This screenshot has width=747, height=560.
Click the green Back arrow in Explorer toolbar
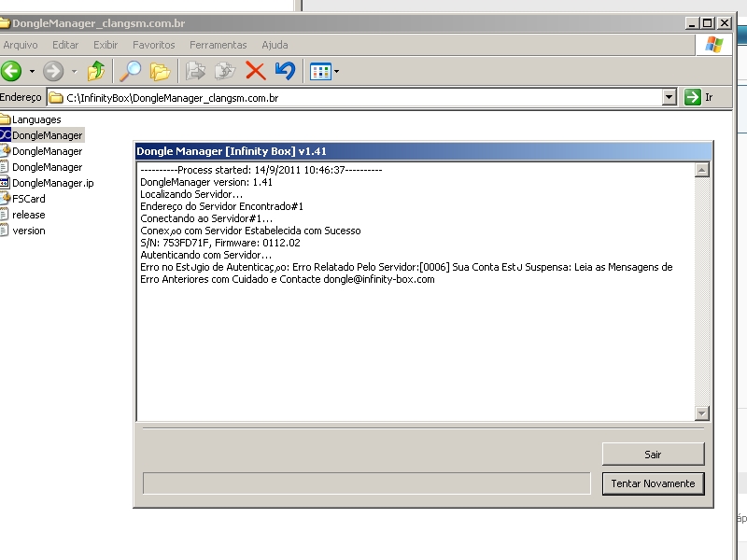click(x=11, y=72)
